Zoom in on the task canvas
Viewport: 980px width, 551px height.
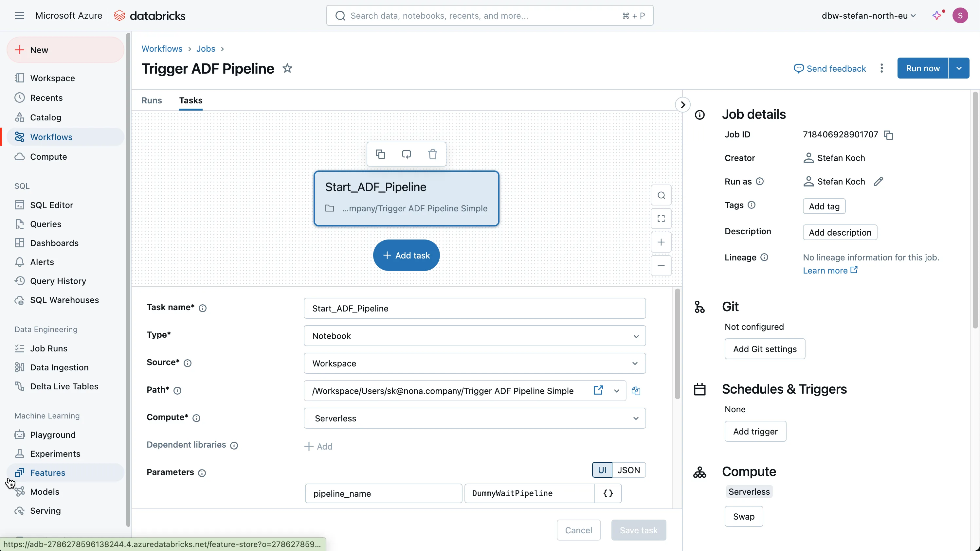click(661, 242)
